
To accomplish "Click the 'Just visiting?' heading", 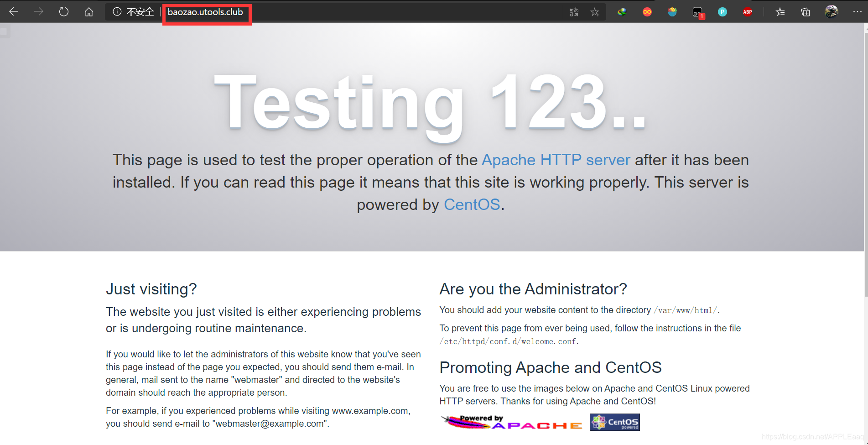I will coord(151,289).
